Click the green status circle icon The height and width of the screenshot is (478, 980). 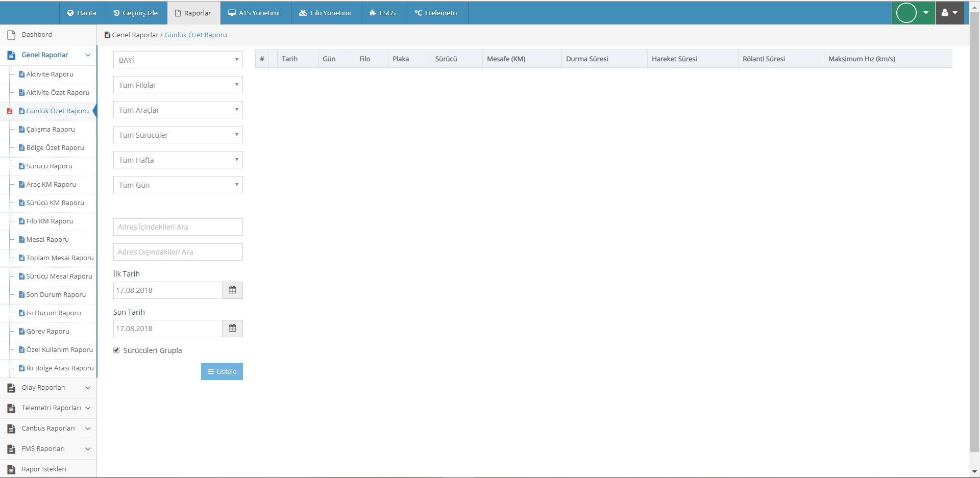point(906,13)
